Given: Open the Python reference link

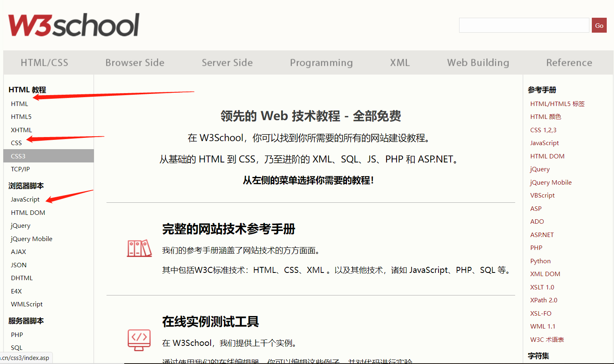Looking at the screenshot, I should [x=540, y=261].
